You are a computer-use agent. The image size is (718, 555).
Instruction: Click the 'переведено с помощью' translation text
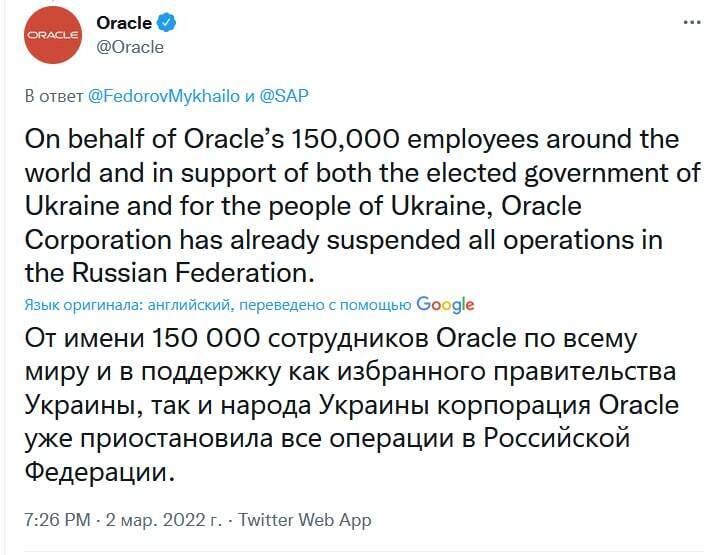click(328, 304)
